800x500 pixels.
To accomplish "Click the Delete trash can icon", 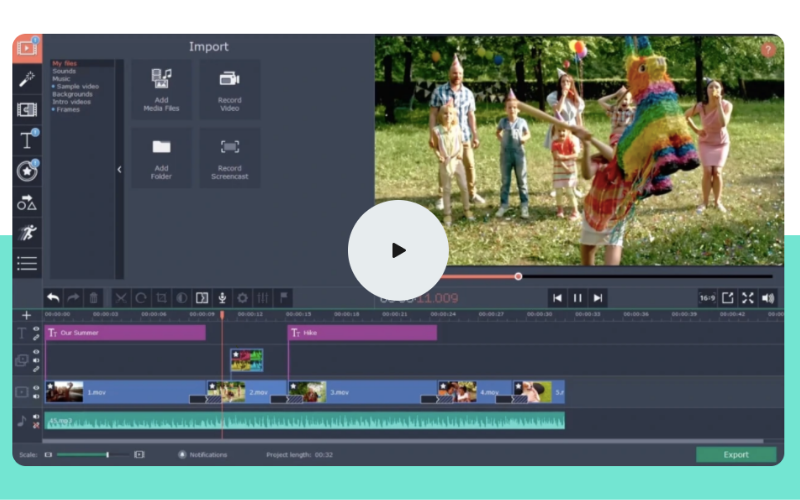I will (94, 298).
